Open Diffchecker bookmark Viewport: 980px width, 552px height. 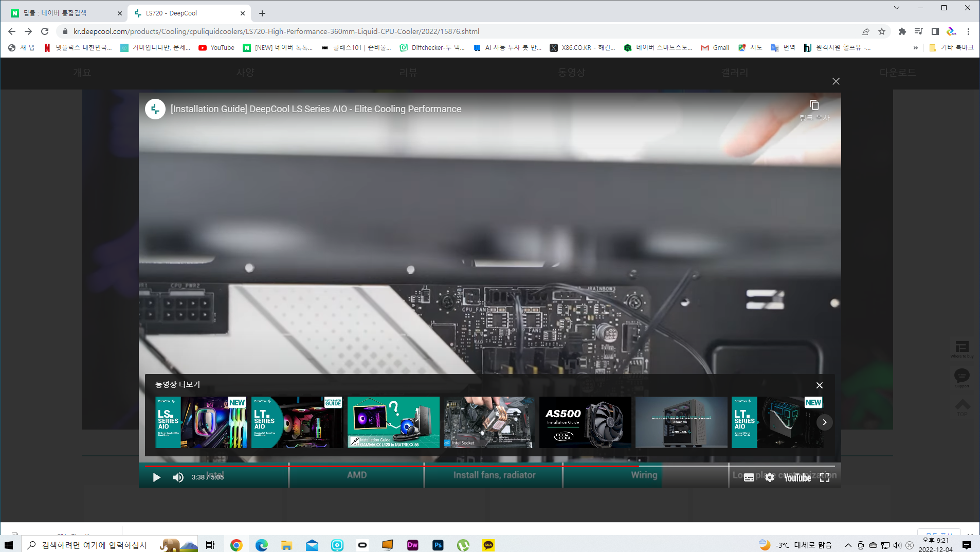point(432,47)
